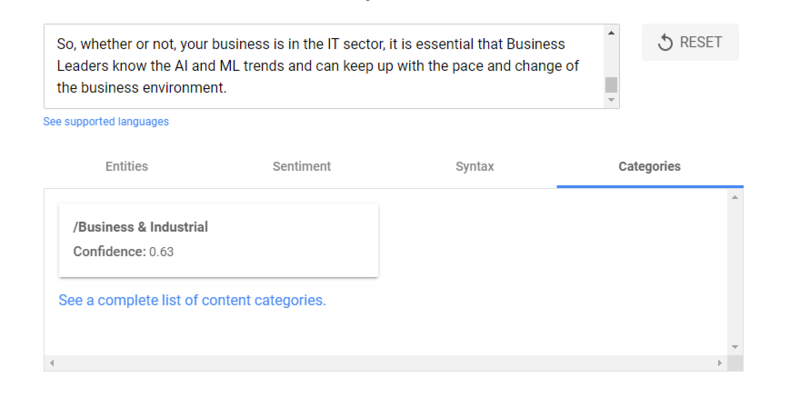
Task: Click the results horizontal scrollbar track
Action: point(385,363)
